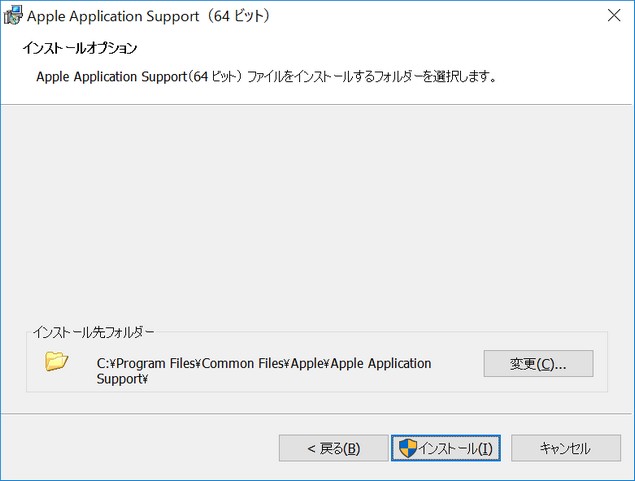Click the bottom button bar empty space
This screenshot has width=635, height=481.
[140, 448]
